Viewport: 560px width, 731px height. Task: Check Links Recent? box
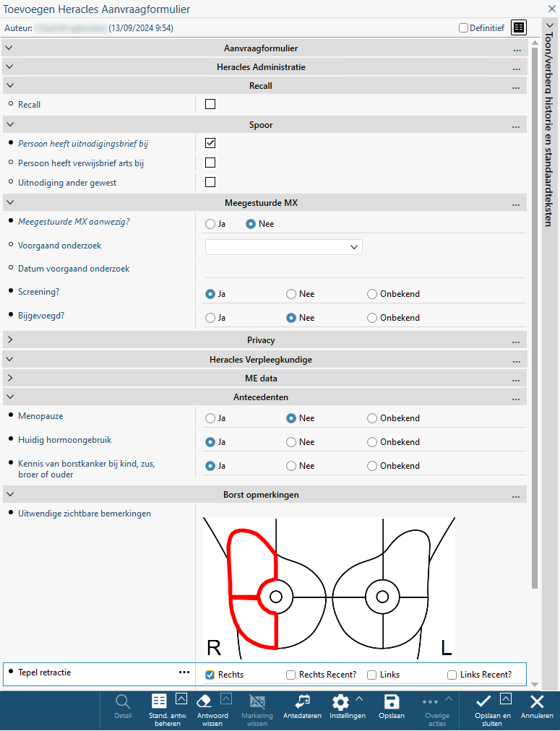pyautogui.click(x=452, y=675)
